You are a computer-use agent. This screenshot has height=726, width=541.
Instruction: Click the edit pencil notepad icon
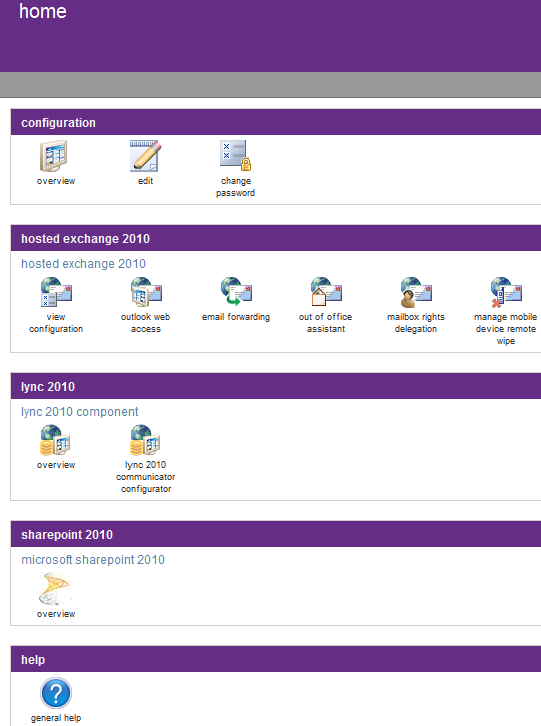click(x=145, y=156)
